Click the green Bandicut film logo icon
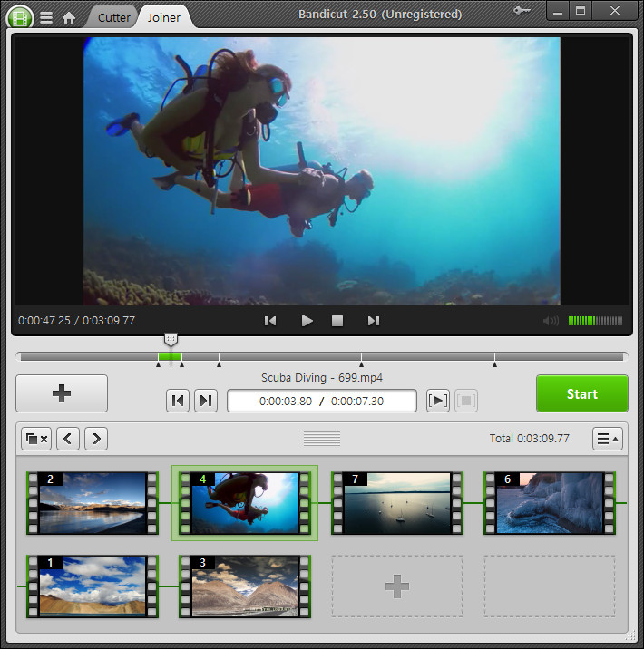This screenshot has height=649, width=644. coord(20,17)
